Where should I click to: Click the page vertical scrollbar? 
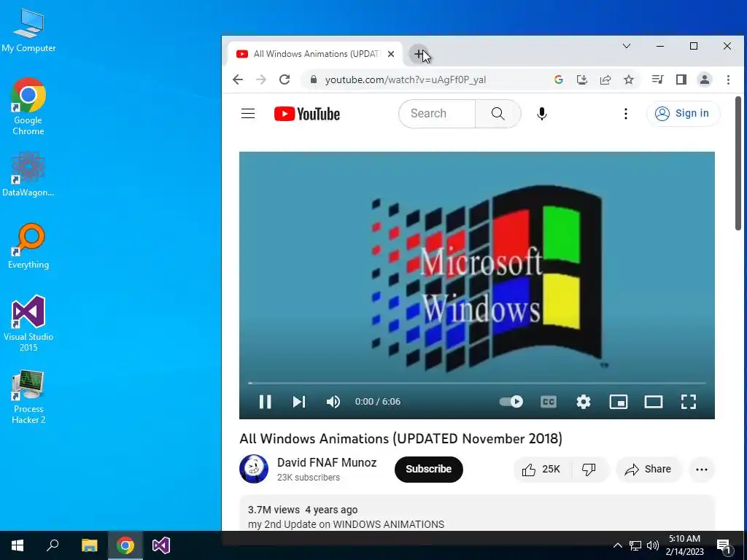pos(738,162)
